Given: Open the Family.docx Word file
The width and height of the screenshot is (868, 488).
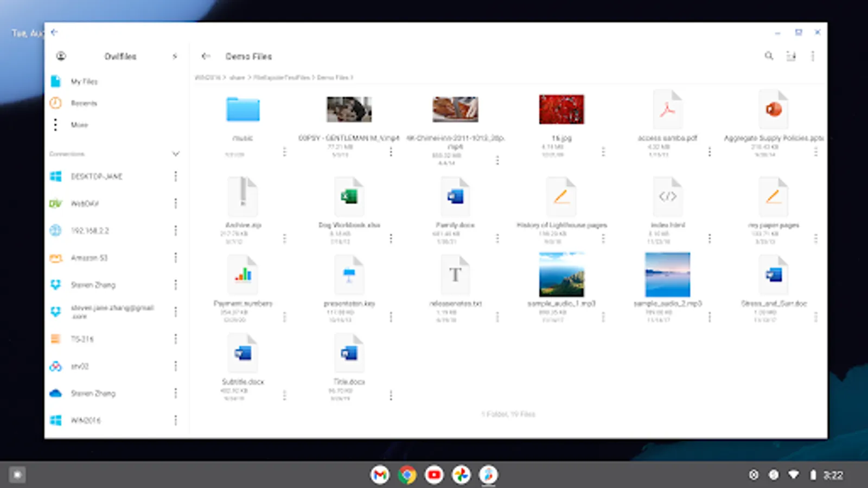Looking at the screenshot, I should [x=455, y=196].
